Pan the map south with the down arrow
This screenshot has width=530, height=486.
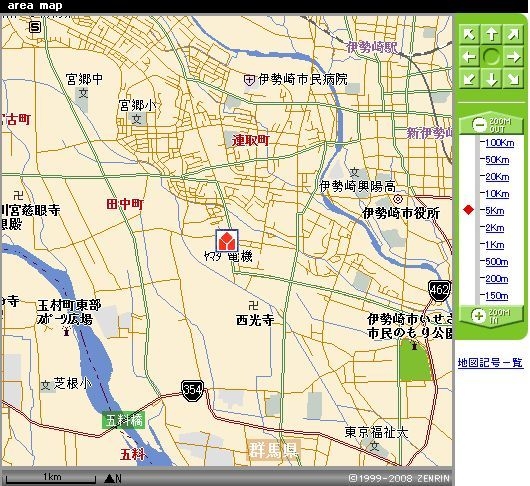click(x=491, y=79)
